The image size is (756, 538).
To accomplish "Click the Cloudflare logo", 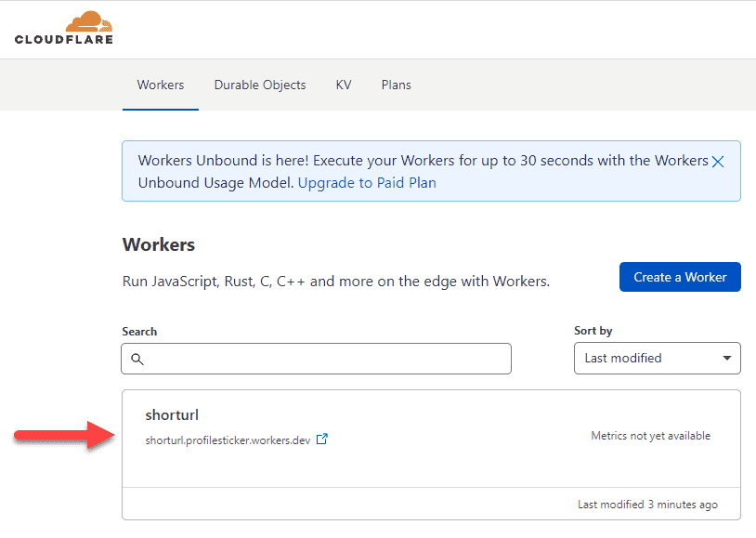I will [64, 28].
